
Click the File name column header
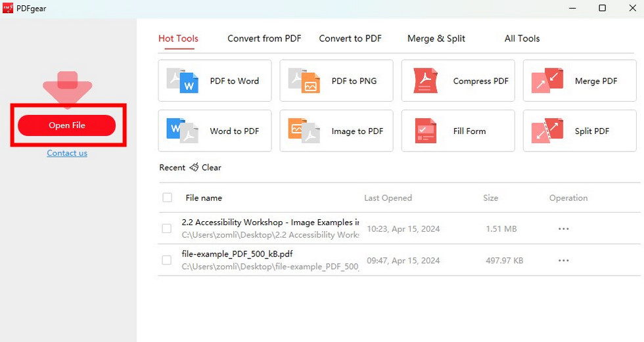click(204, 198)
